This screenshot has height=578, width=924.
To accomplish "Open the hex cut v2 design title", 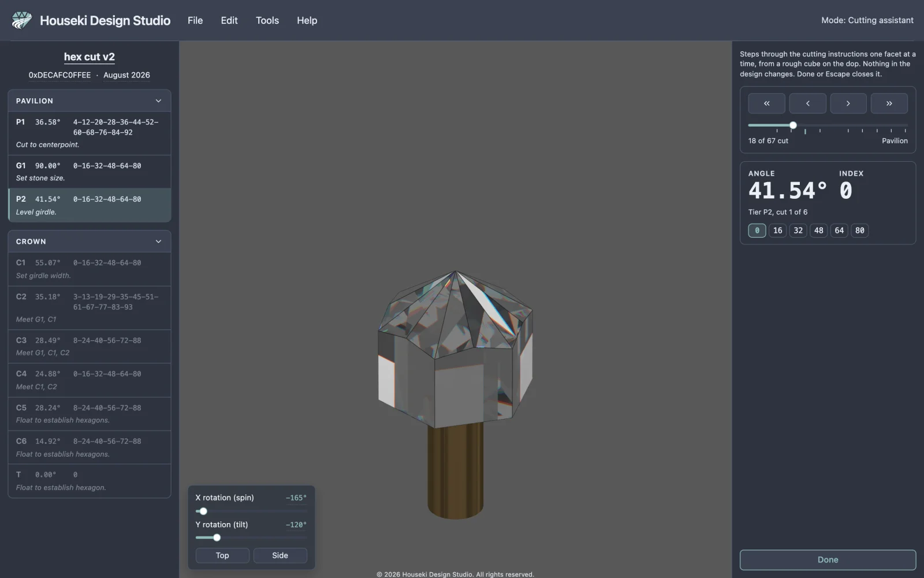I will pyautogui.click(x=90, y=57).
